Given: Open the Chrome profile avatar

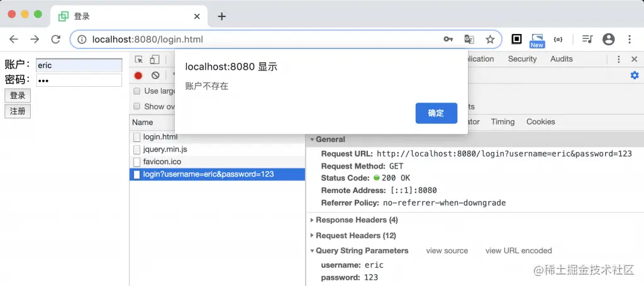Looking at the screenshot, I should click(608, 40).
